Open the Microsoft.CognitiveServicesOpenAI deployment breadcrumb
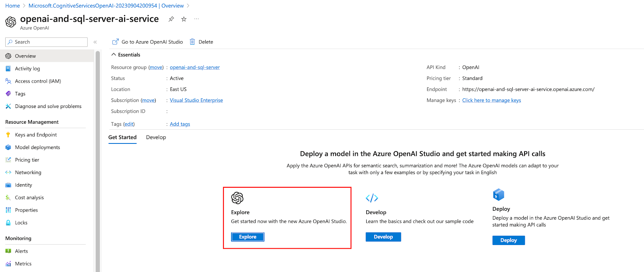 point(106,6)
